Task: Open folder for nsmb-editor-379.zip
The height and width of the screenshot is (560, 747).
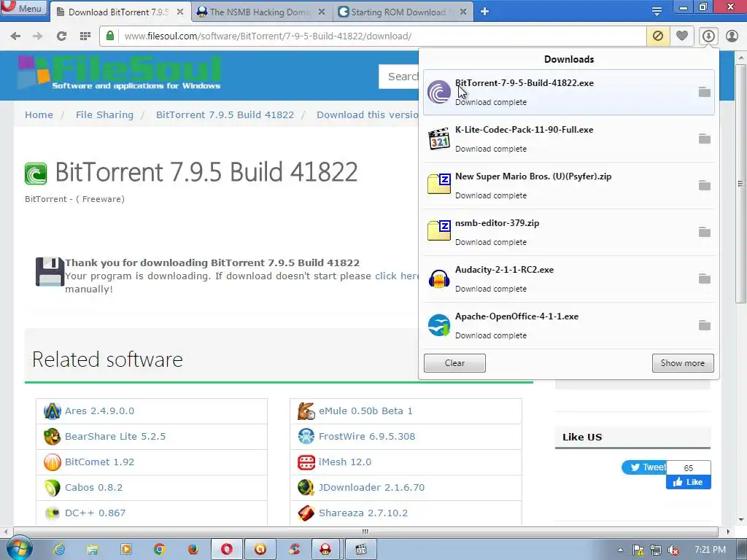Action: pos(705,232)
